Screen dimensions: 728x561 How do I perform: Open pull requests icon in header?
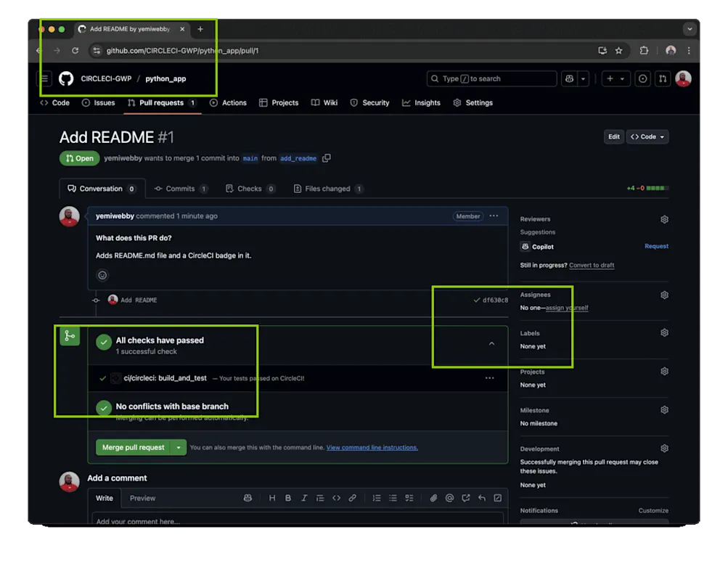[663, 78]
